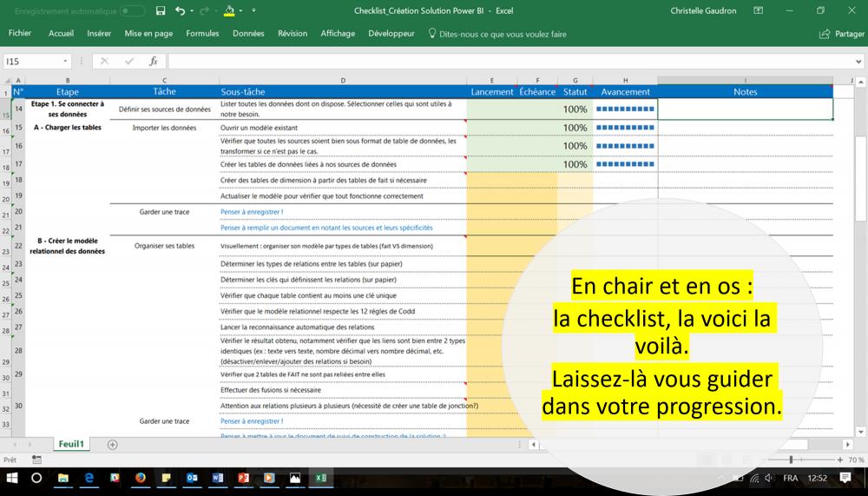Switch to the Accueil ribbon tab

[61, 33]
